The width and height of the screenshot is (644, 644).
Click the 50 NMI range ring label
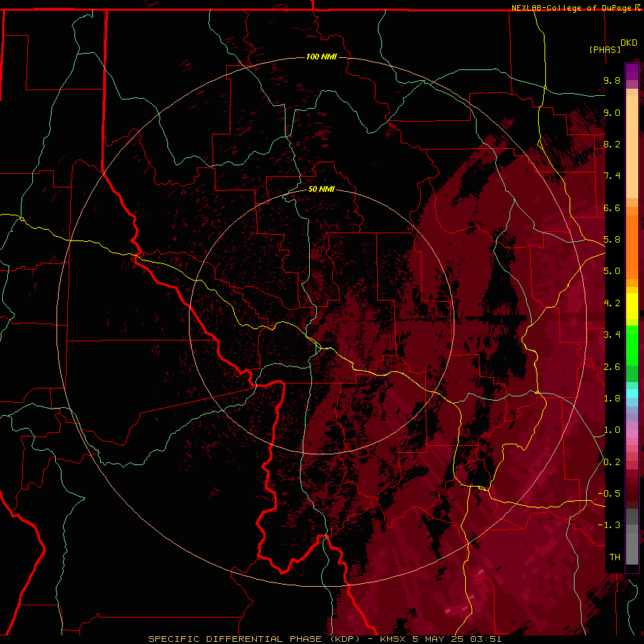(x=321, y=189)
